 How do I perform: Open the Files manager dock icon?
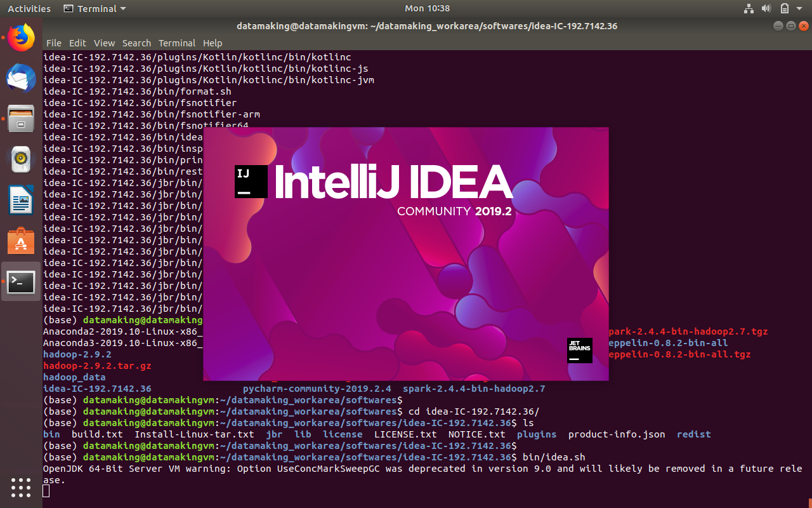point(21,119)
